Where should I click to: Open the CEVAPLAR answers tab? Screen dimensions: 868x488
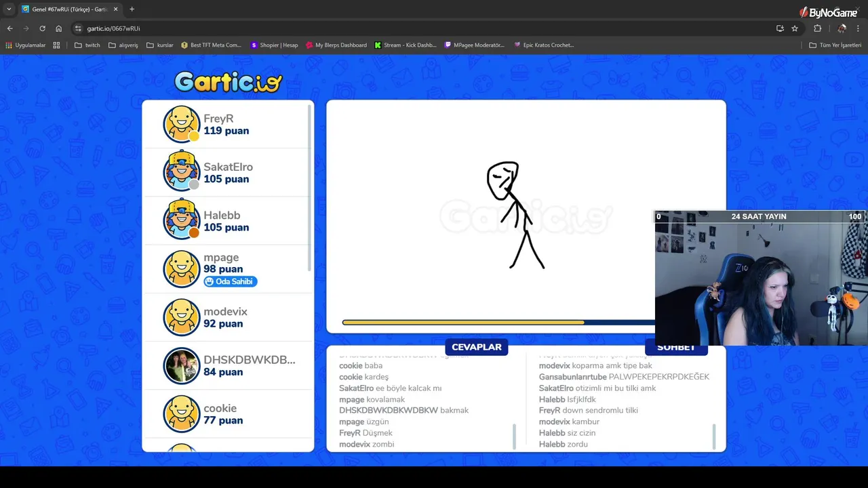(x=477, y=347)
